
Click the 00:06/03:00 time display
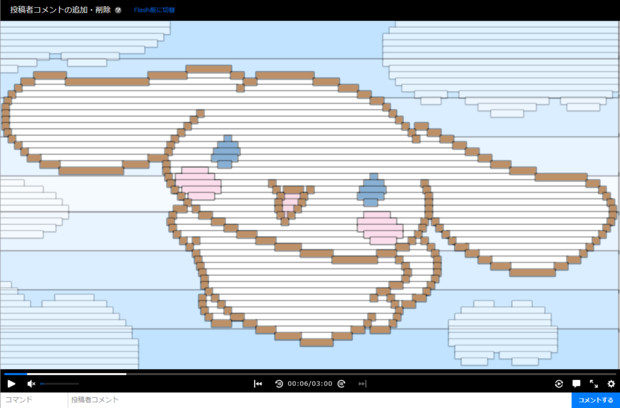pos(310,383)
